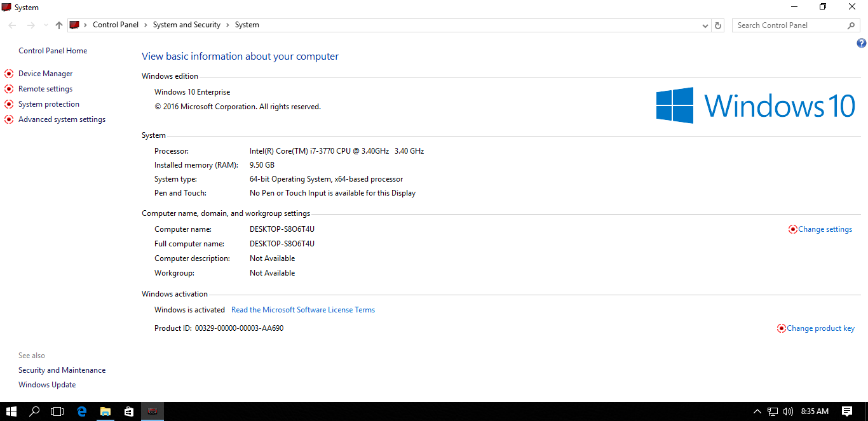This screenshot has height=421, width=868.
Task: Open taskbar Search
Action: click(x=34, y=411)
